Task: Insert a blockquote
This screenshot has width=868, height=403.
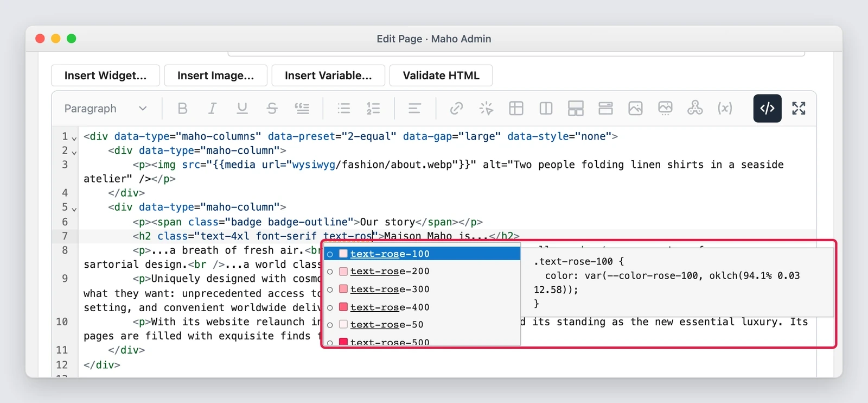Action: pos(302,109)
